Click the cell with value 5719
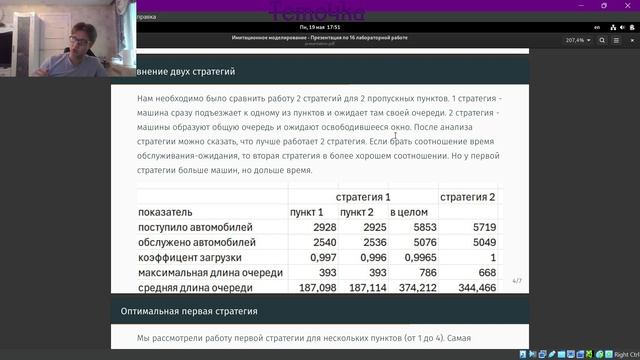Screen dimensions: 640x360 tap(484, 227)
